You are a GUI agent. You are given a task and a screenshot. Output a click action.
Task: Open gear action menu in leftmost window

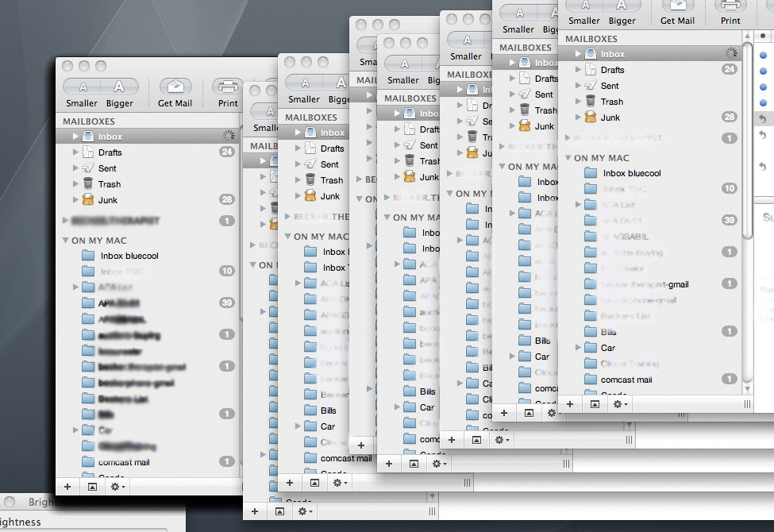tap(117, 486)
